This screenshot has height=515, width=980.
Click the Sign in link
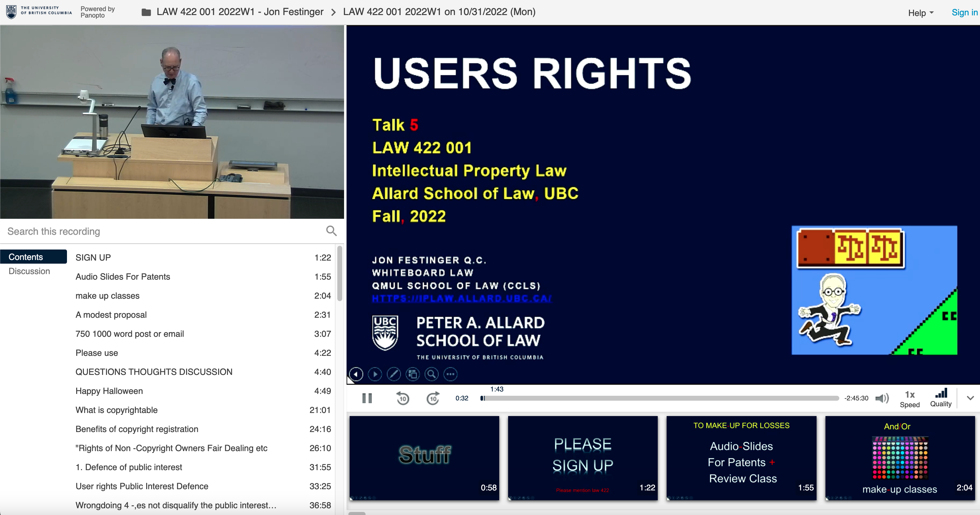tap(964, 13)
